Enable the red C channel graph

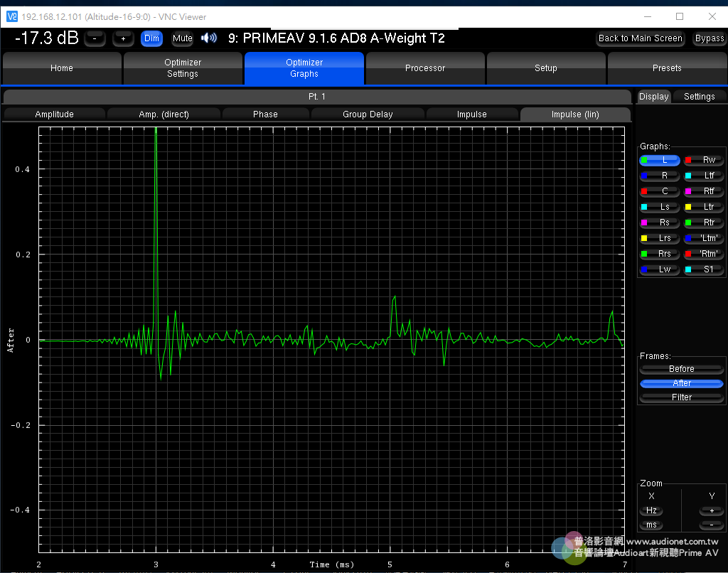660,191
